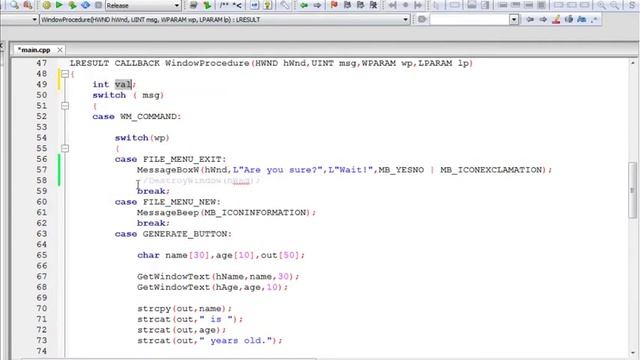Screen dimensions: 640x360
Task: Collapse inner switch fold at line 55
Action: click(65, 148)
